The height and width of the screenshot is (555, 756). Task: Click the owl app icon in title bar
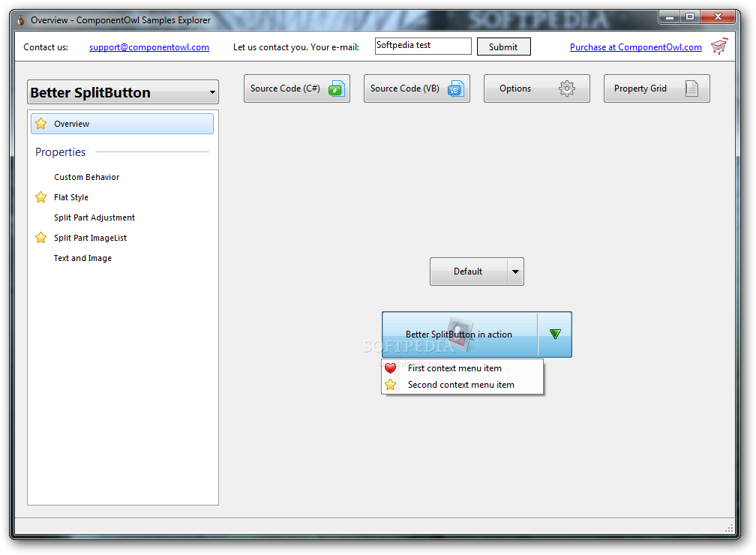click(x=21, y=20)
